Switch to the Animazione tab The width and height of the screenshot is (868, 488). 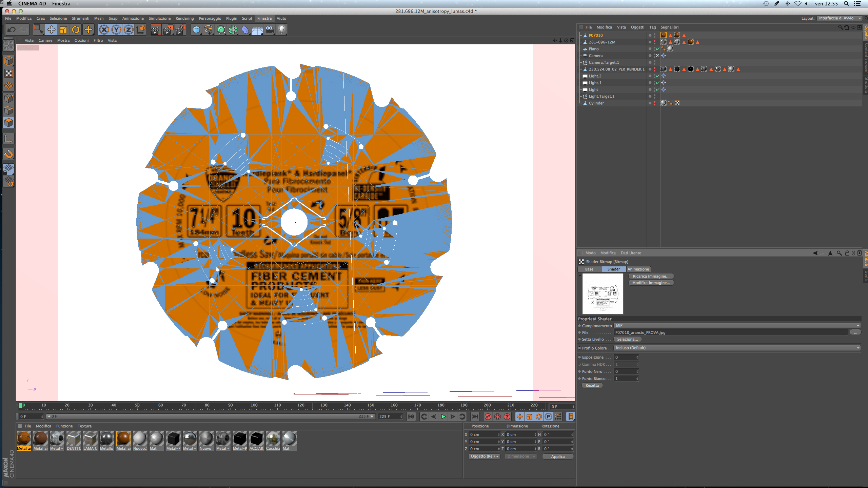pyautogui.click(x=638, y=269)
